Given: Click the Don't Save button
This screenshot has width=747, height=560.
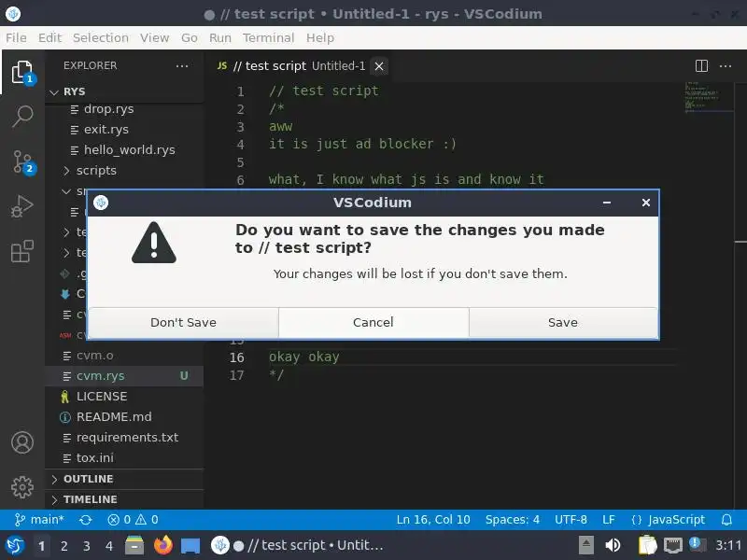Looking at the screenshot, I should pyautogui.click(x=183, y=322).
